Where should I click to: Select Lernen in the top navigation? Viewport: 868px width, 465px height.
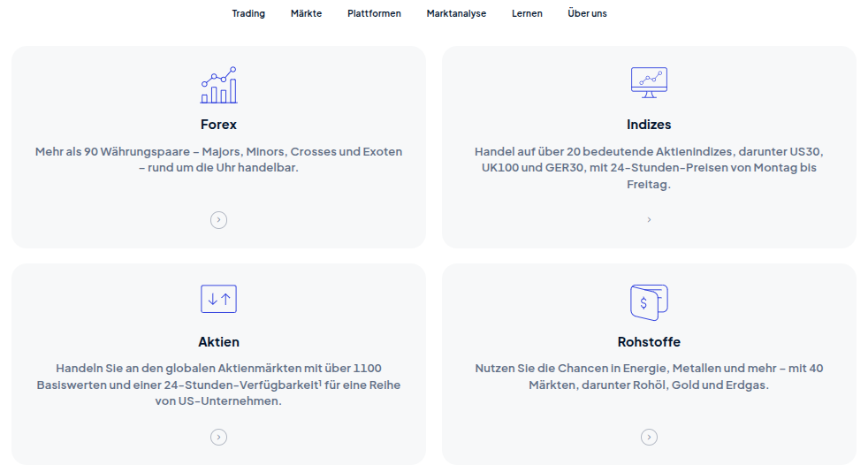(x=527, y=13)
